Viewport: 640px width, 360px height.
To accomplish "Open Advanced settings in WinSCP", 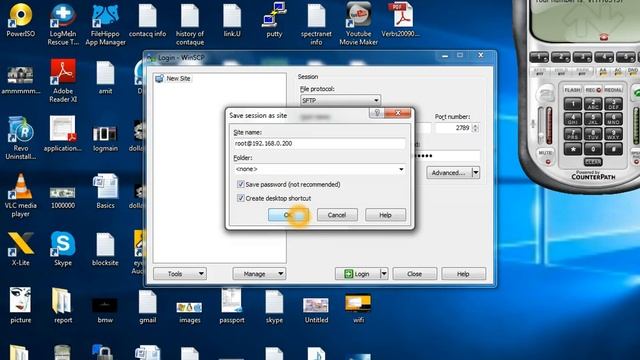I will pyautogui.click(x=449, y=173).
